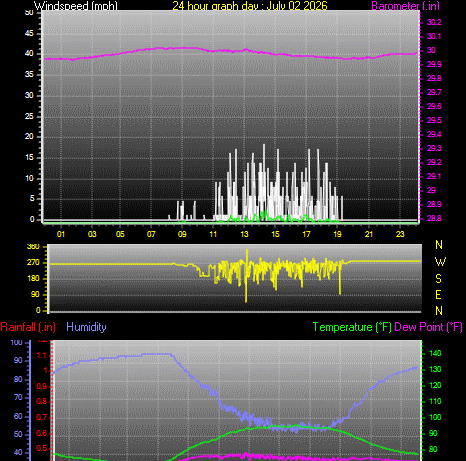This screenshot has width=466, height=461.
Task: Click the 17 hour label on time axis
Action: point(306,234)
